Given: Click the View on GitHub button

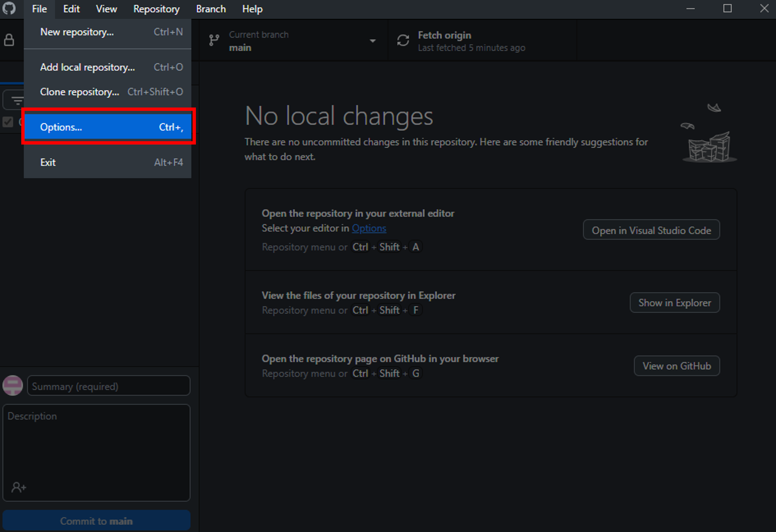Looking at the screenshot, I should pyautogui.click(x=677, y=366).
